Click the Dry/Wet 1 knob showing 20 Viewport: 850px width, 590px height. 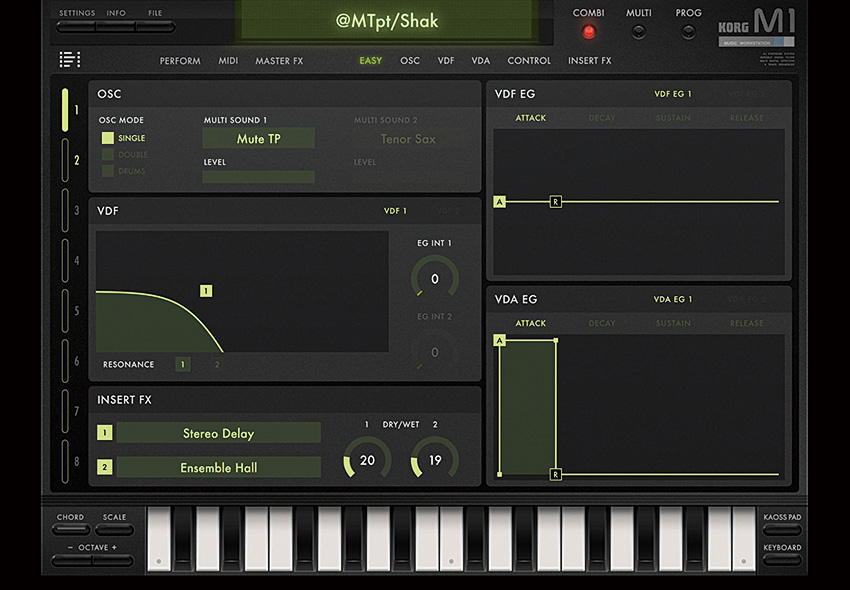coord(367,460)
